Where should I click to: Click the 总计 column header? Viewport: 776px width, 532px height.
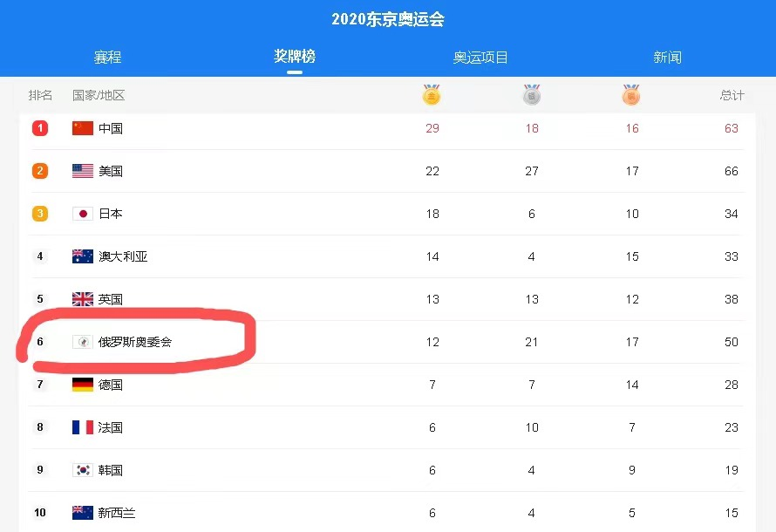click(732, 95)
